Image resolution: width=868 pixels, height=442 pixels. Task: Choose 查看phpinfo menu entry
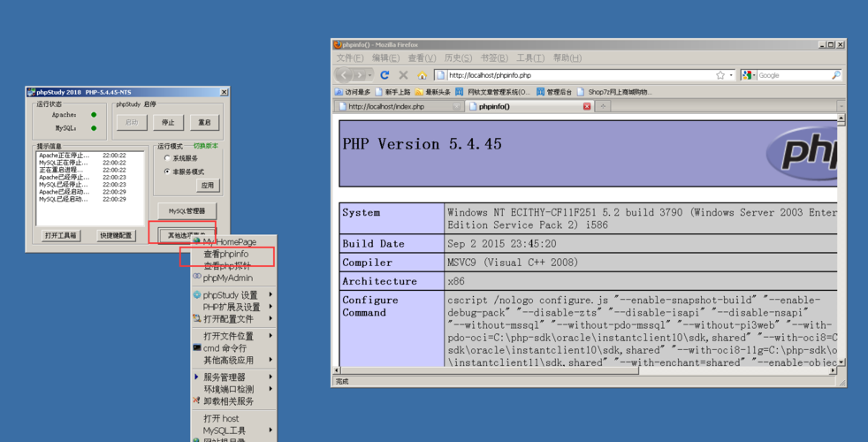[233, 254]
